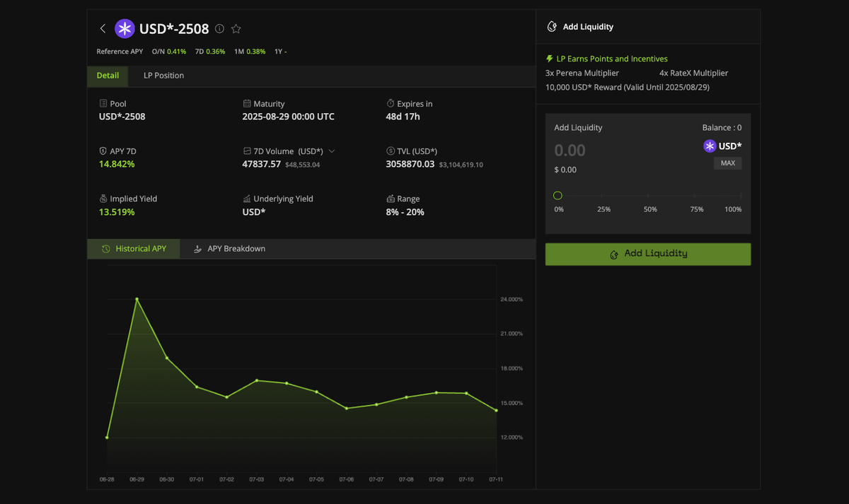Click the 3058870.03 TVL value
Screen dimensions: 849x504
tap(410, 164)
